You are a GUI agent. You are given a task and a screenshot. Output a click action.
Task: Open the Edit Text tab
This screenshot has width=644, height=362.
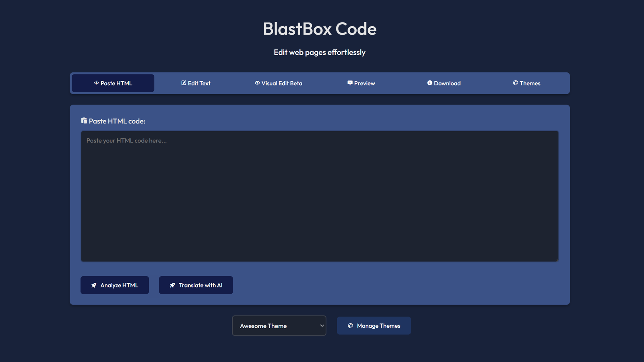(196, 83)
